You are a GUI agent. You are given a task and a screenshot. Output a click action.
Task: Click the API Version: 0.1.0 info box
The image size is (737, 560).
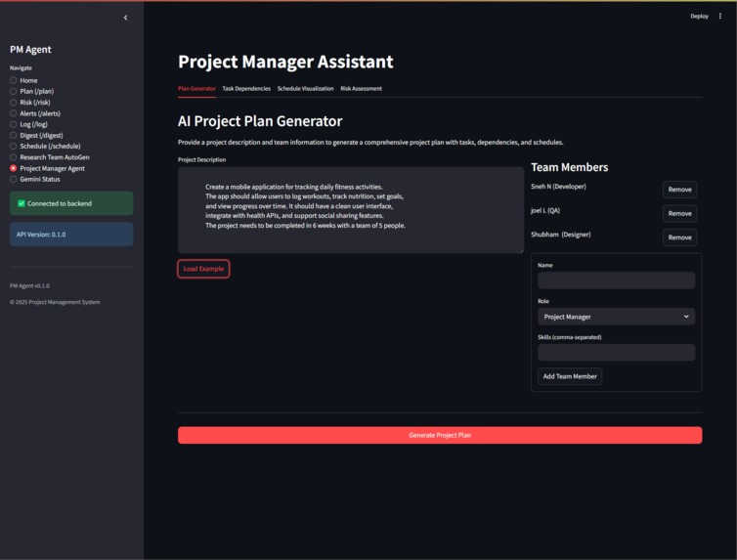(71, 234)
